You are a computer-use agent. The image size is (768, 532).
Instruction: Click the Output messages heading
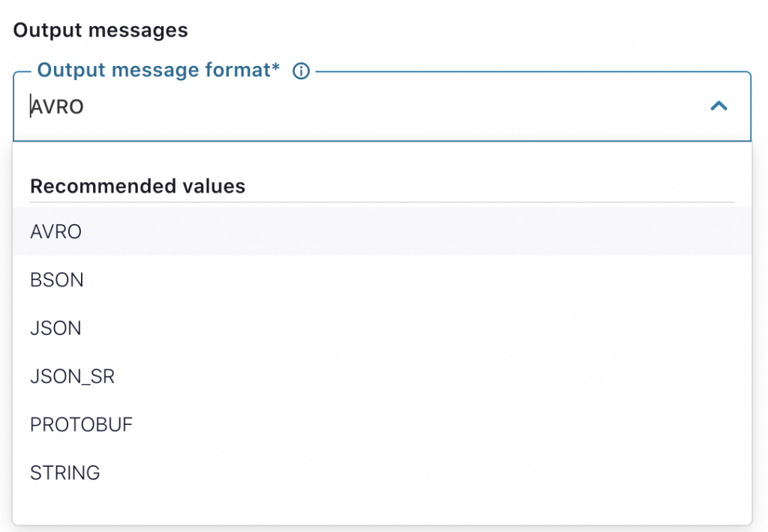click(x=101, y=30)
